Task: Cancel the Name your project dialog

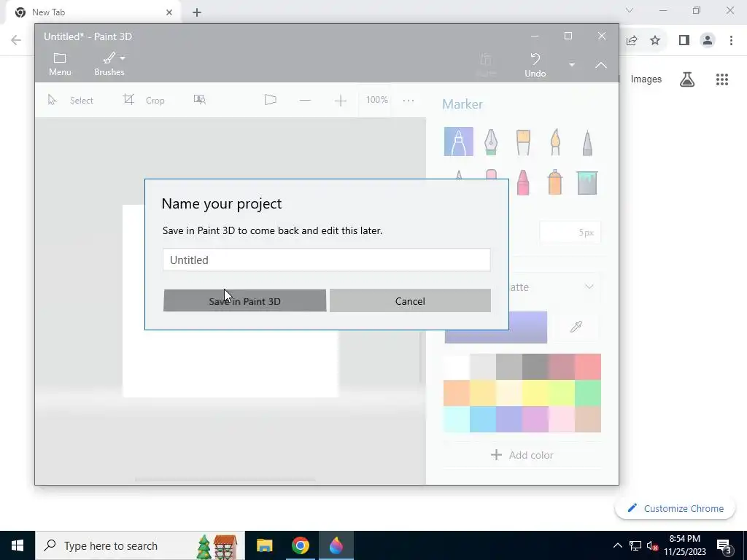Action: (410, 300)
